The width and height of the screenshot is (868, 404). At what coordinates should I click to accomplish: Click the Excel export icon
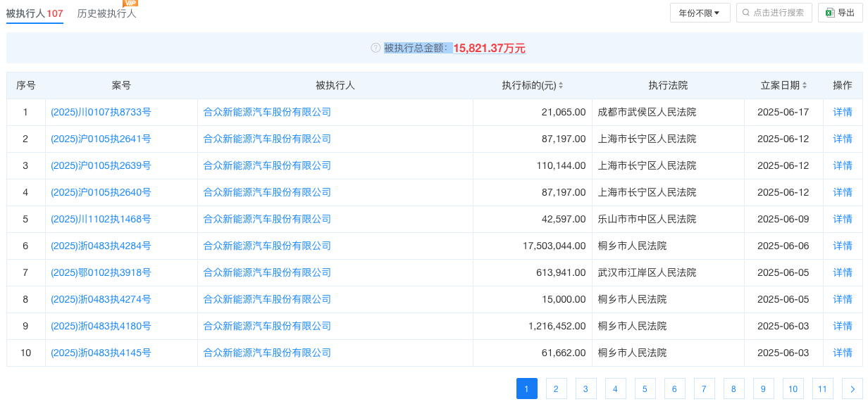coord(830,13)
